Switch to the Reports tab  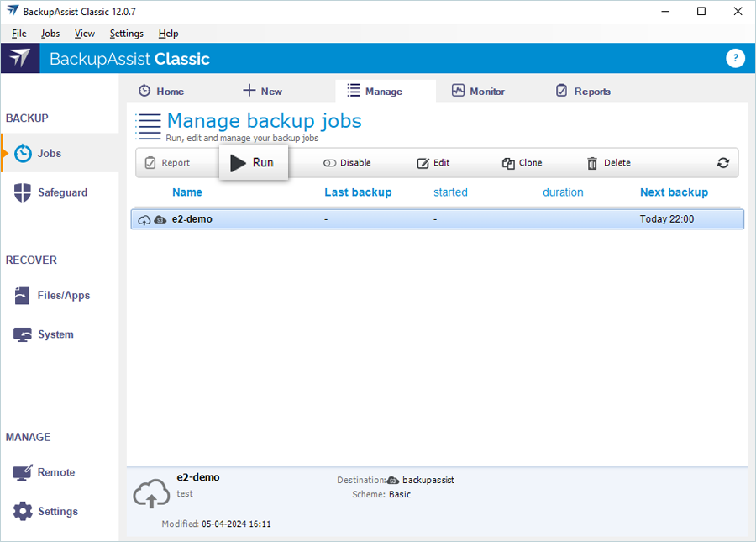(583, 91)
